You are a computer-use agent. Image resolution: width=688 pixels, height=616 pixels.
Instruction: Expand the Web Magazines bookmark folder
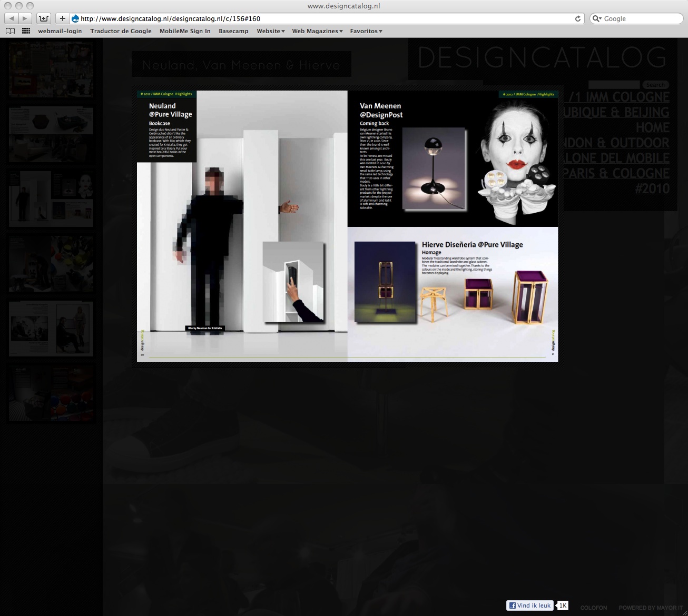tap(317, 31)
